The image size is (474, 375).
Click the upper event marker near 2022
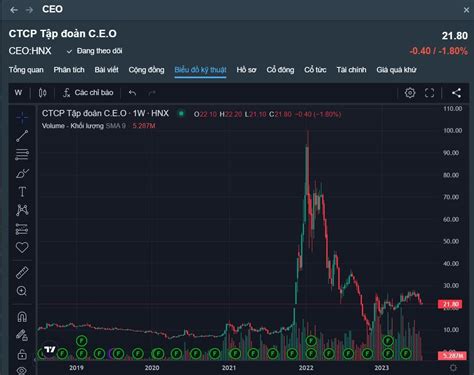pos(311,341)
